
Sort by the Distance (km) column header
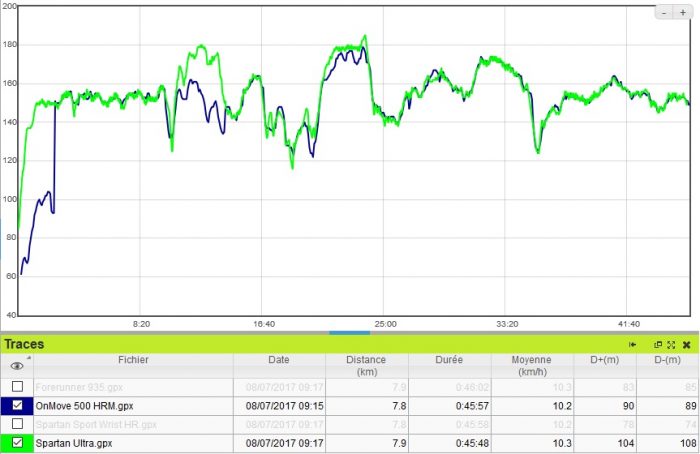coord(365,365)
